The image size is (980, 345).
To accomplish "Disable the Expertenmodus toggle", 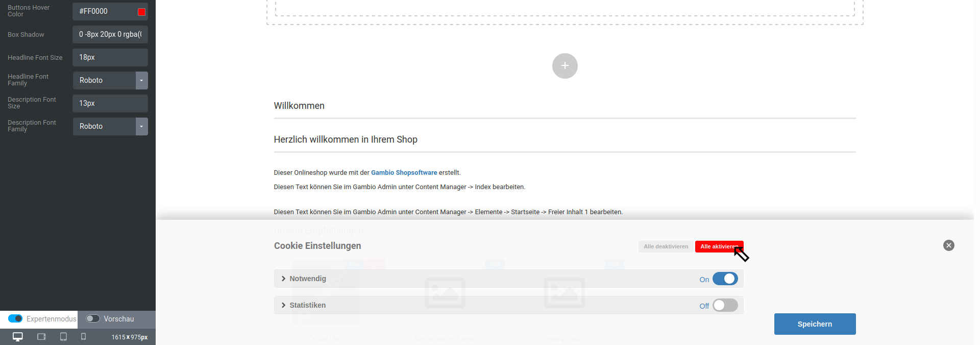I will (15, 319).
